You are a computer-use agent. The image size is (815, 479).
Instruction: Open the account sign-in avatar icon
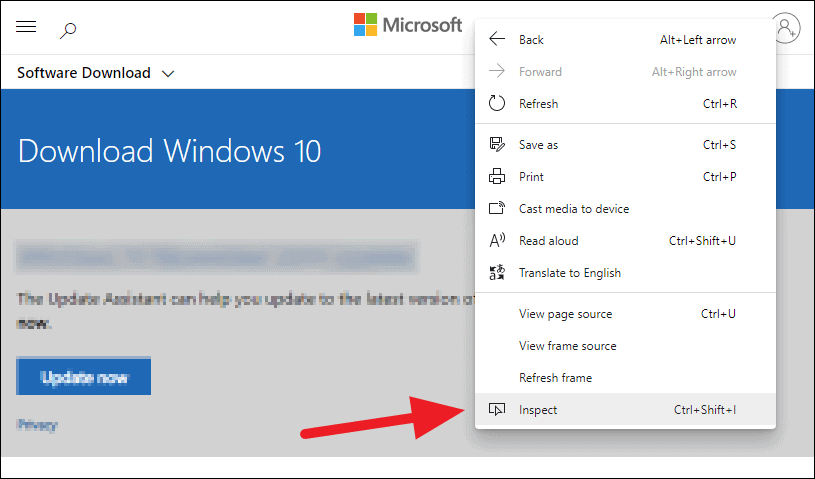tap(786, 28)
